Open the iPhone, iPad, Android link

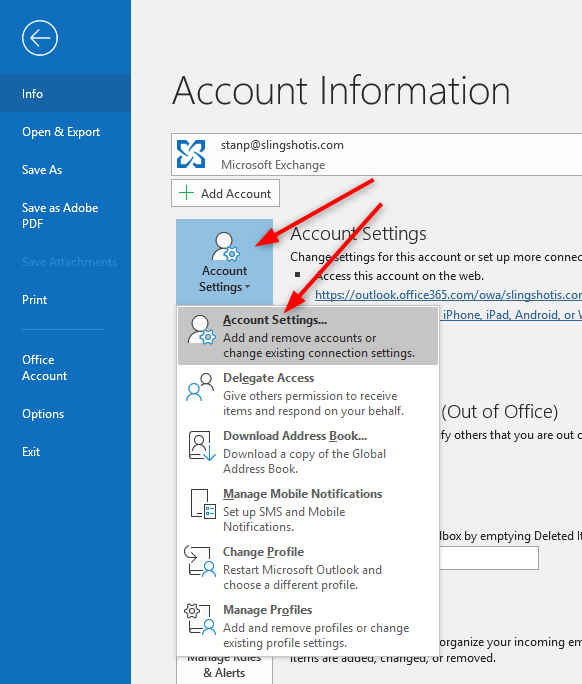coord(512,315)
